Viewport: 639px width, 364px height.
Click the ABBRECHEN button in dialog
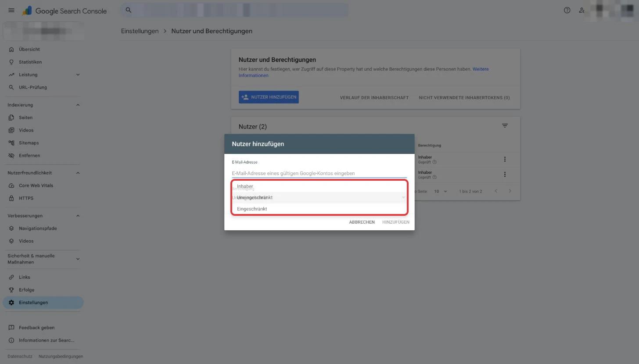click(x=362, y=222)
